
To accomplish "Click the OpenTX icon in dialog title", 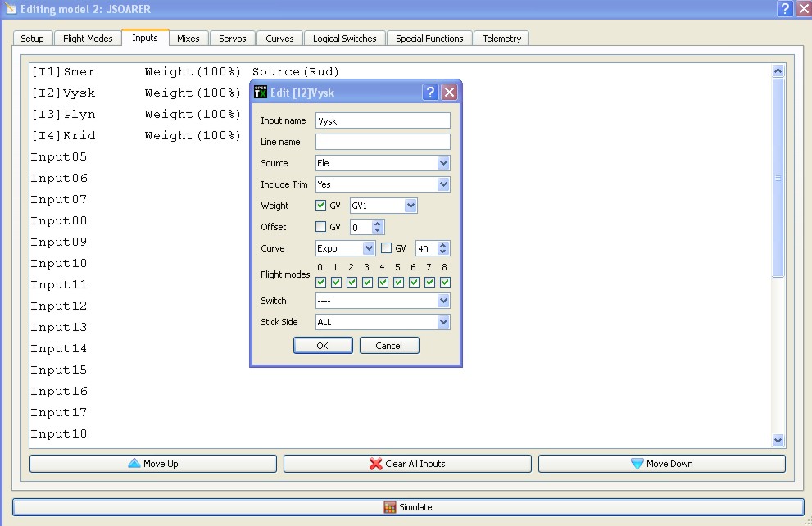I will 261,93.
